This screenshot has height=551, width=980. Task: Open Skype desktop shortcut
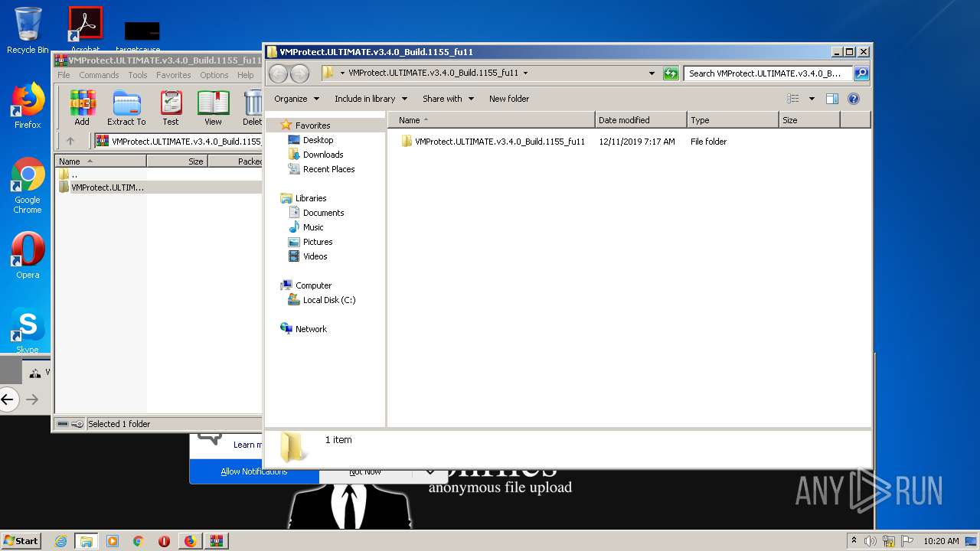[28, 329]
